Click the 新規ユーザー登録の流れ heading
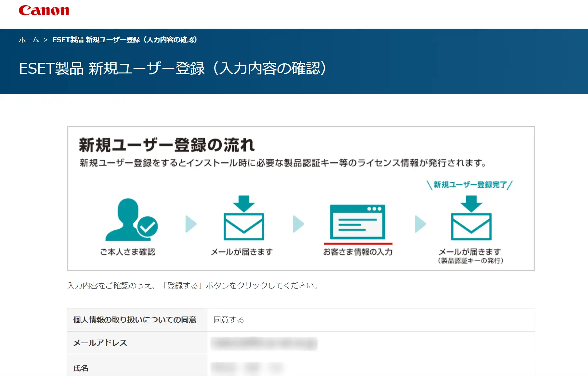 (x=167, y=145)
